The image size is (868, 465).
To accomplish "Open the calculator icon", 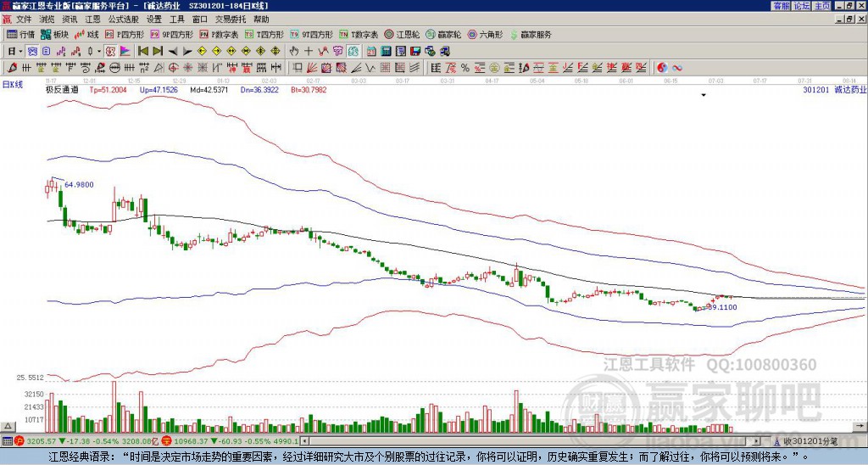I will [386, 52].
